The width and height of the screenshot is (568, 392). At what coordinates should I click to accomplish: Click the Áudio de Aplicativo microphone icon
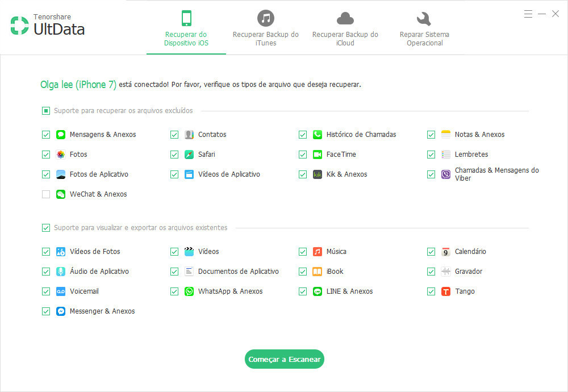(x=61, y=272)
